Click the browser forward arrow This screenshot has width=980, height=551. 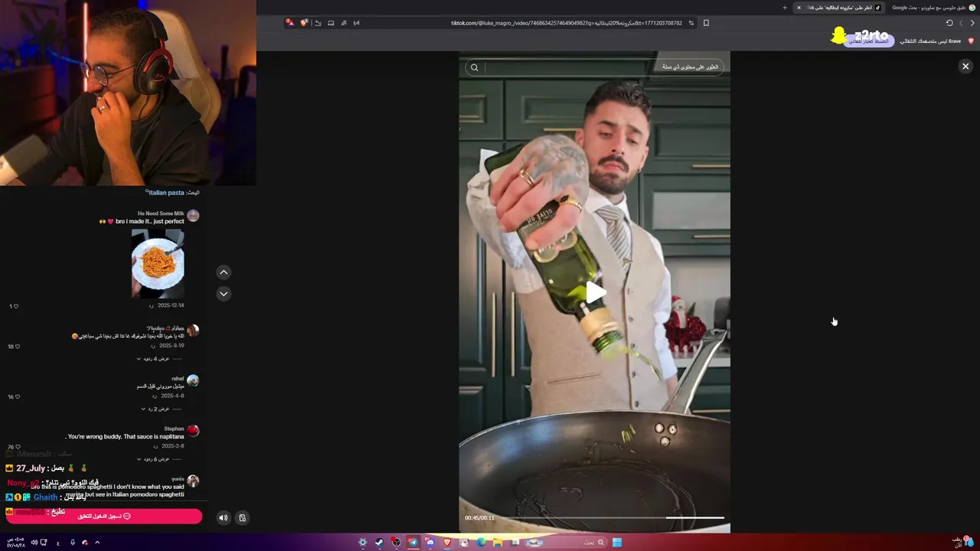coord(961,23)
